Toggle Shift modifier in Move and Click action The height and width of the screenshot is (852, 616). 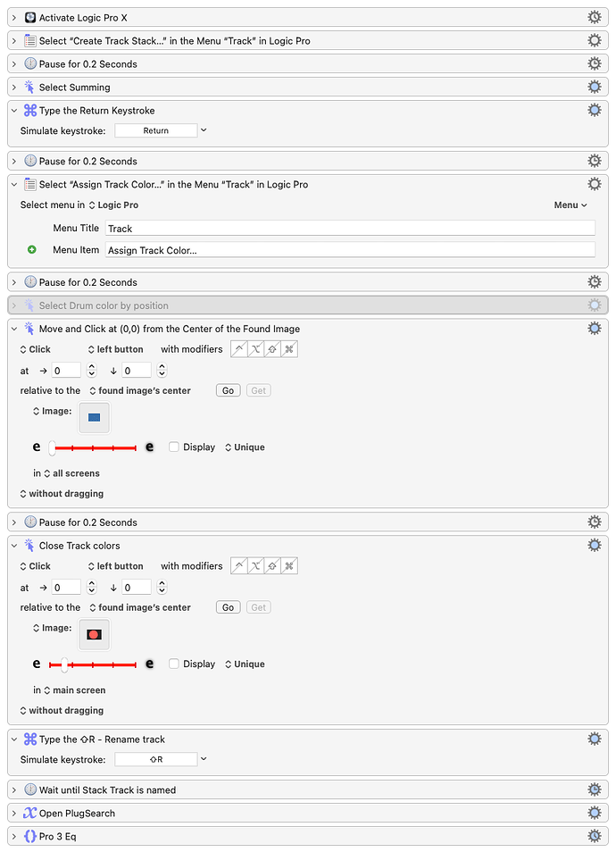(x=272, y=349)
